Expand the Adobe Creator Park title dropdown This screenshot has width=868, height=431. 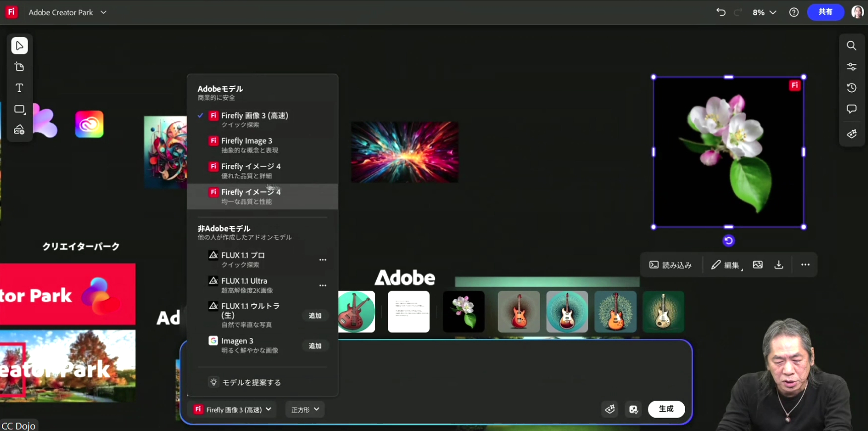pyautogui.click(x=103, y=12)
